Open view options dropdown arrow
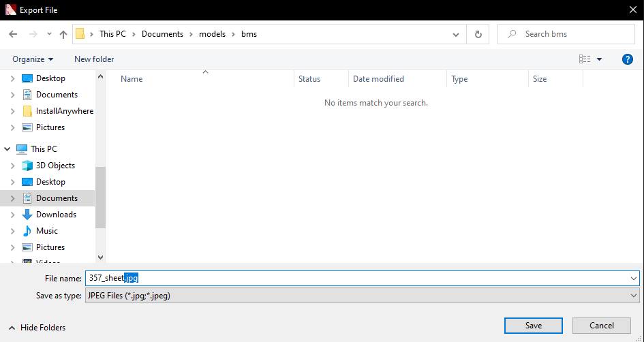Image resolution: width=644 pixels, height=342 pixels. coord(599,59)
